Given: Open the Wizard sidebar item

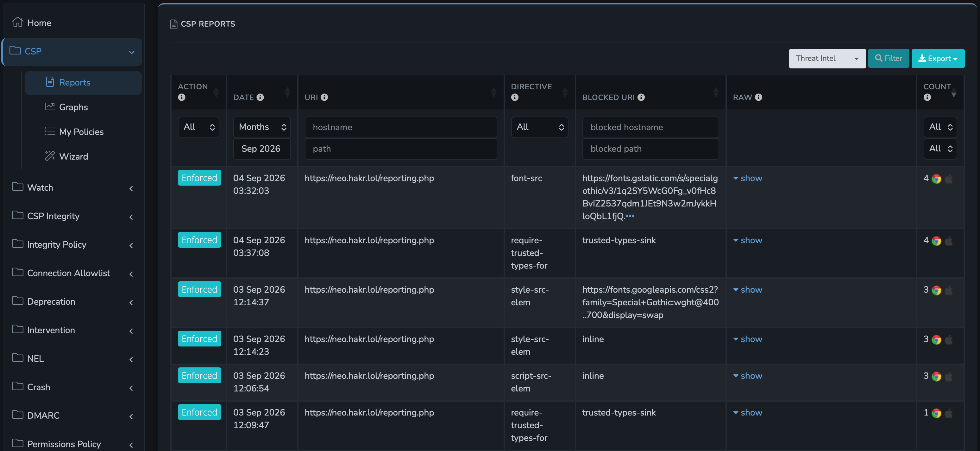Looking at the screenshot, I should pos(66,156).
